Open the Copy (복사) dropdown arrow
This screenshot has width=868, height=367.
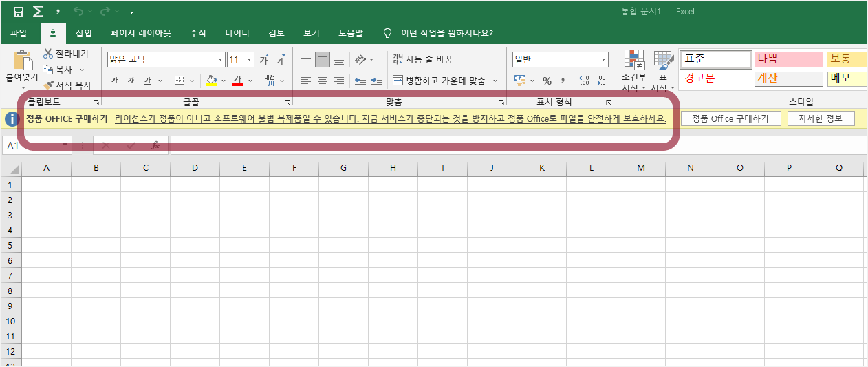pos(82,70)
